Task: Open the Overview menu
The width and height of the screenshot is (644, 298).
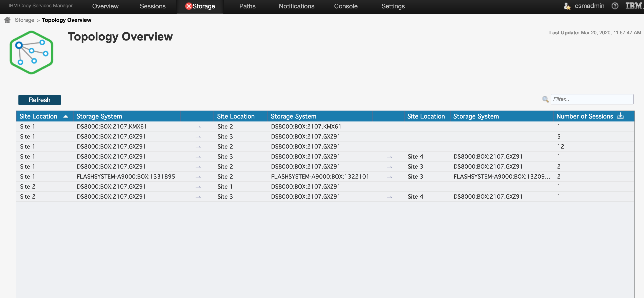Action: coord(105,6)
